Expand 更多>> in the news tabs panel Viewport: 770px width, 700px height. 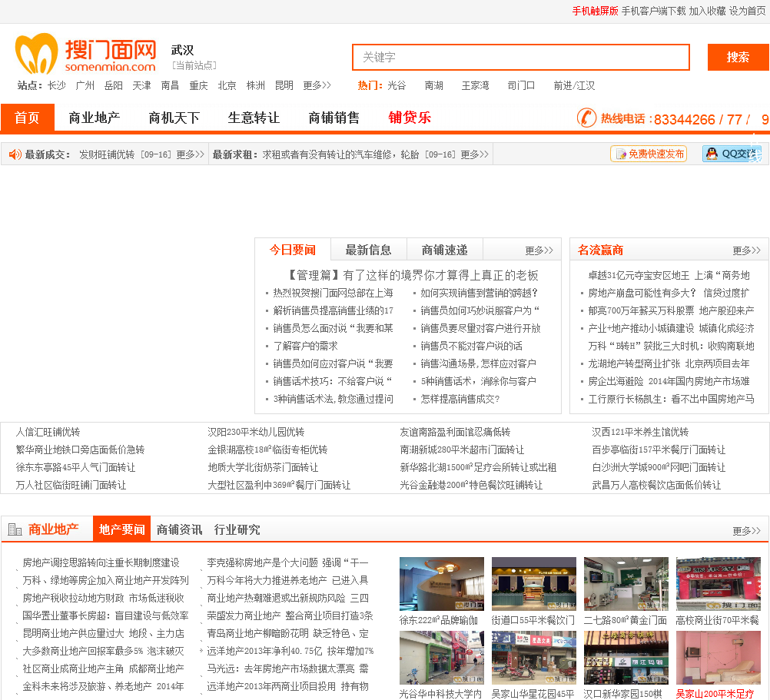[539, 250]
